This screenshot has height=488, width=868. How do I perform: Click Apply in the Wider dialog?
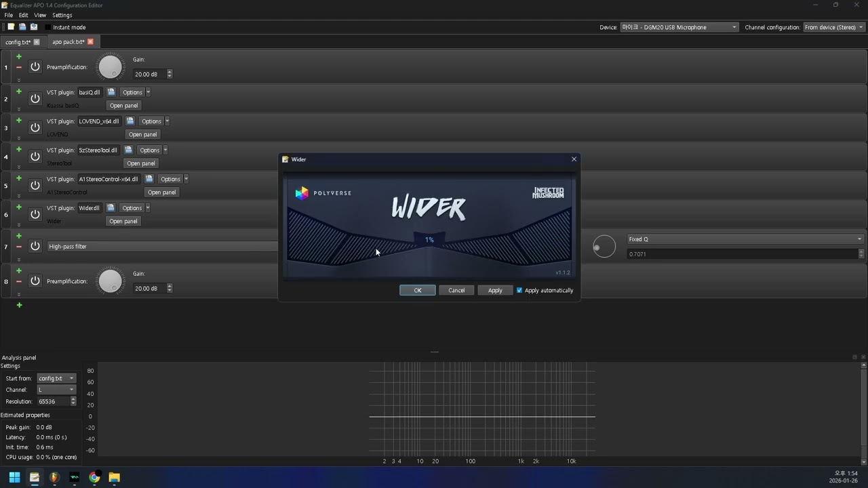pyautogui.click(x=495, y=290)
